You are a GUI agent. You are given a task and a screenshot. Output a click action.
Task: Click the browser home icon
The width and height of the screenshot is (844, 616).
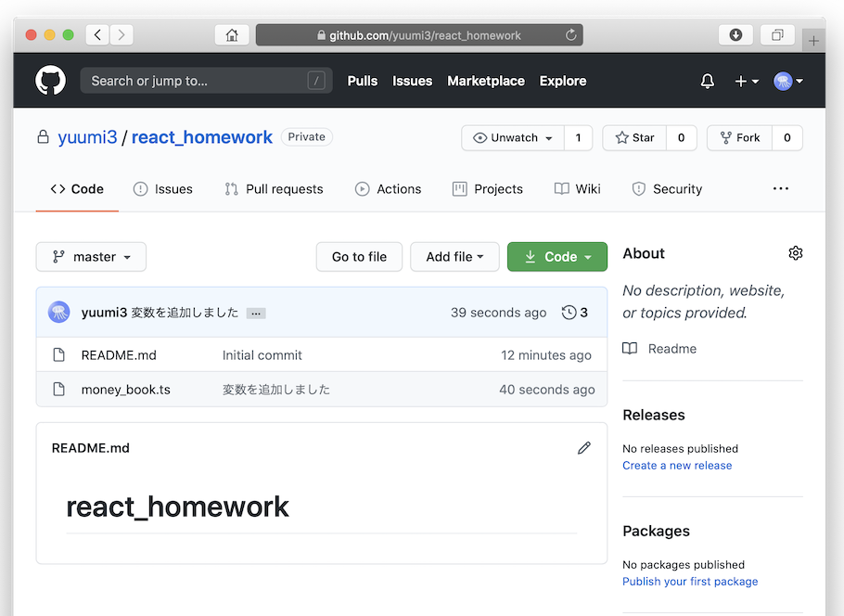(x=232, y=35)
